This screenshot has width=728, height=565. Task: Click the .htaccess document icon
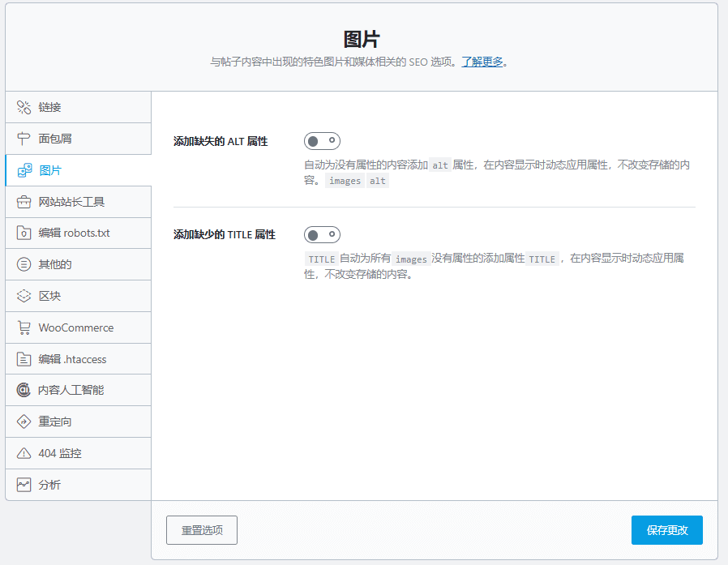coord(24,359)
